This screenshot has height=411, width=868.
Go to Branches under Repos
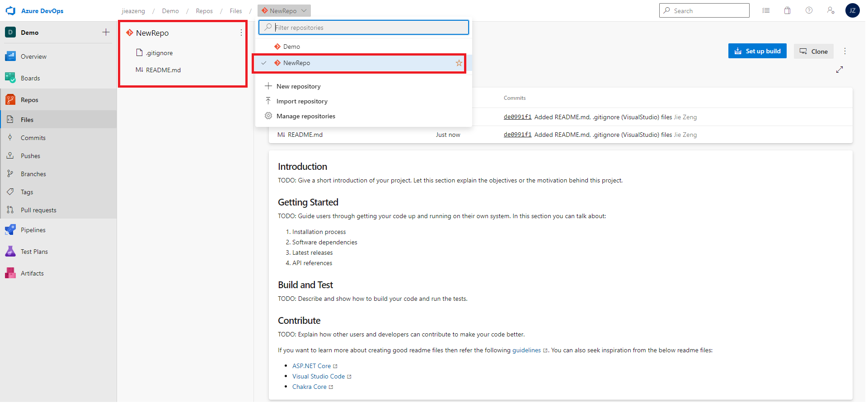pyautogui.click(x=58, y=174)
